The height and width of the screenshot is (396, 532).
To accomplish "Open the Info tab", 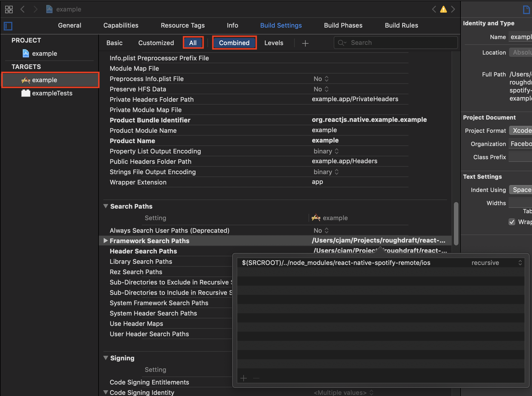I will [x=232, y=25].
